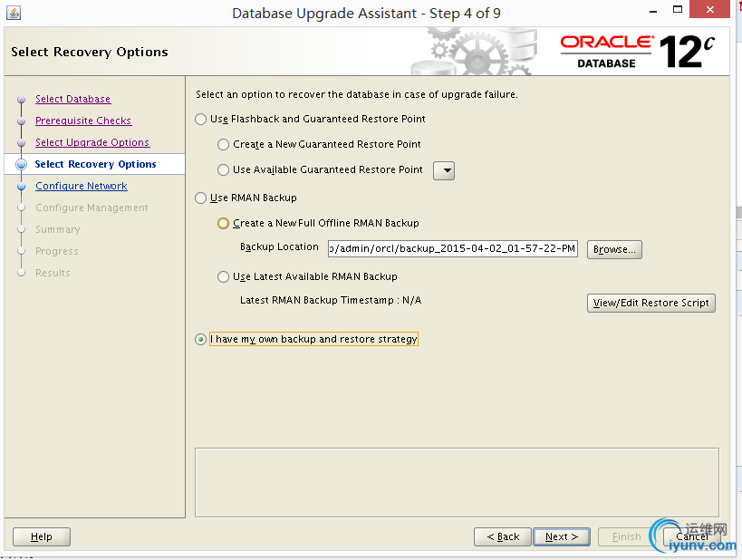The width and height of the screenshot is (742, 560).
Task: Open the Prerequisite Checks step
Action: (83, 121)
